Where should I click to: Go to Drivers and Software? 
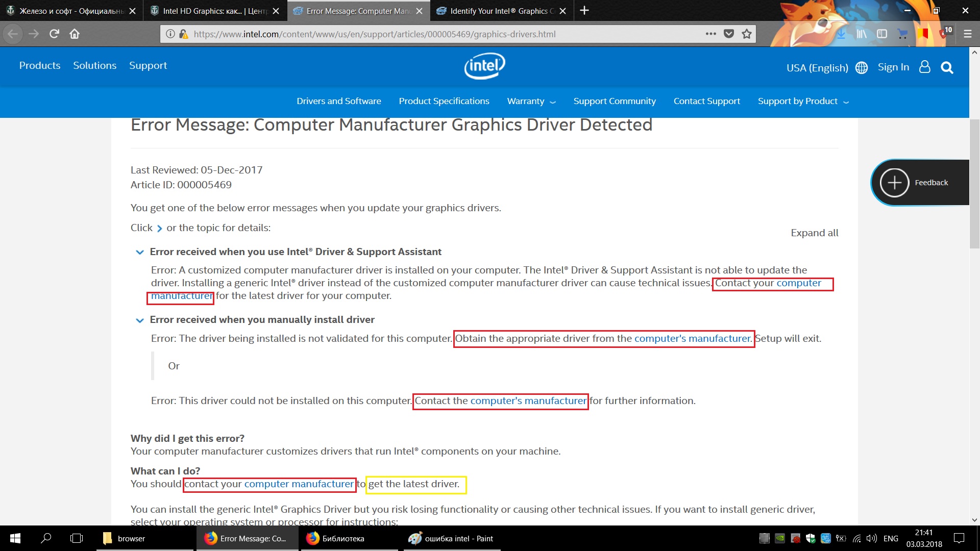pyautogui.click(x=339, y=101)
